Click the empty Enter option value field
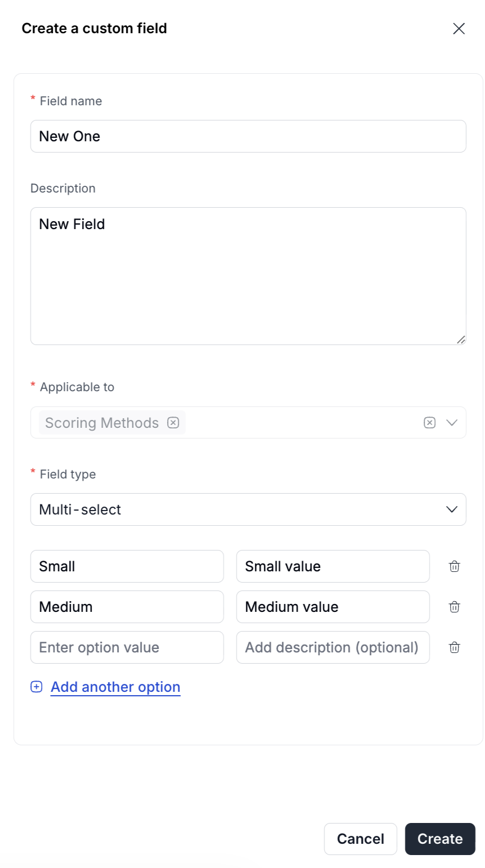The image size is (485, 868). (127, 647)
